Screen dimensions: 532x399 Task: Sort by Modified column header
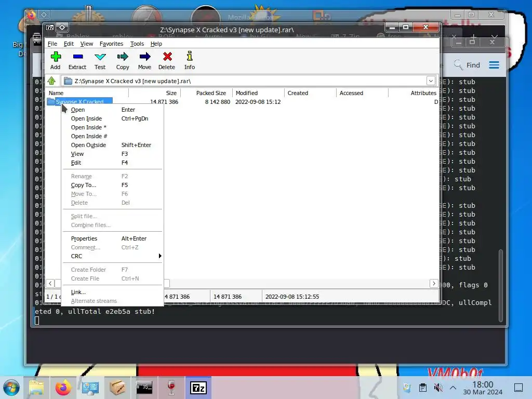[x=258, y=93]
